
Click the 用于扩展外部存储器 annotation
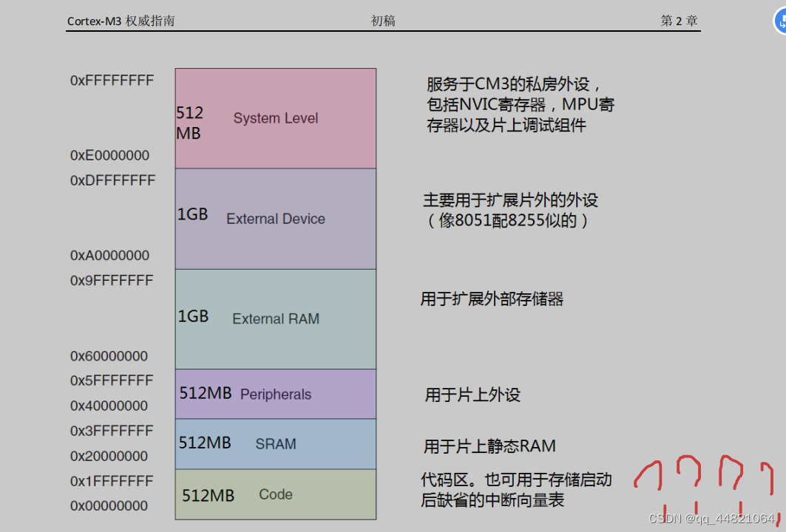pos(492,299)
